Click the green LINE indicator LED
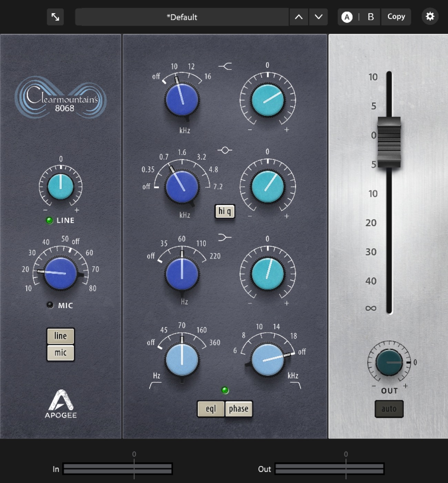 (x=50, y=220)
